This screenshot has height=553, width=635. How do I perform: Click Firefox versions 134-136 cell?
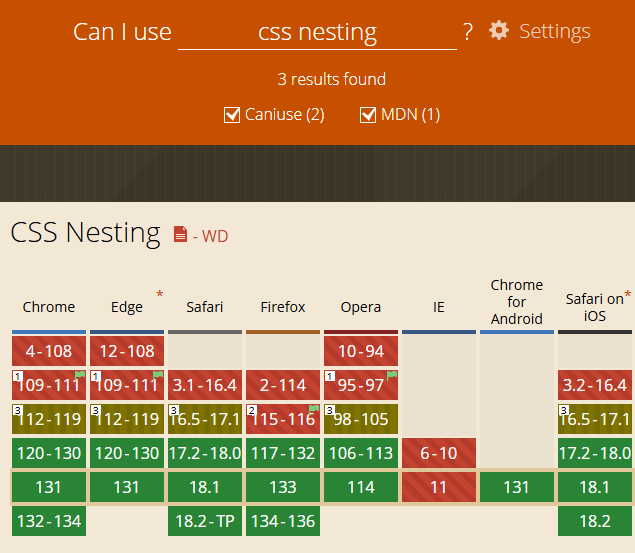(x=283, y=521)
